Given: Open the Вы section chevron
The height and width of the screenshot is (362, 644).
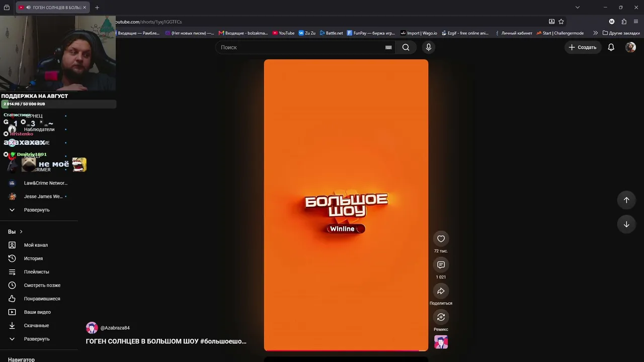Looking at the screenshot, I should coord(21,232).
